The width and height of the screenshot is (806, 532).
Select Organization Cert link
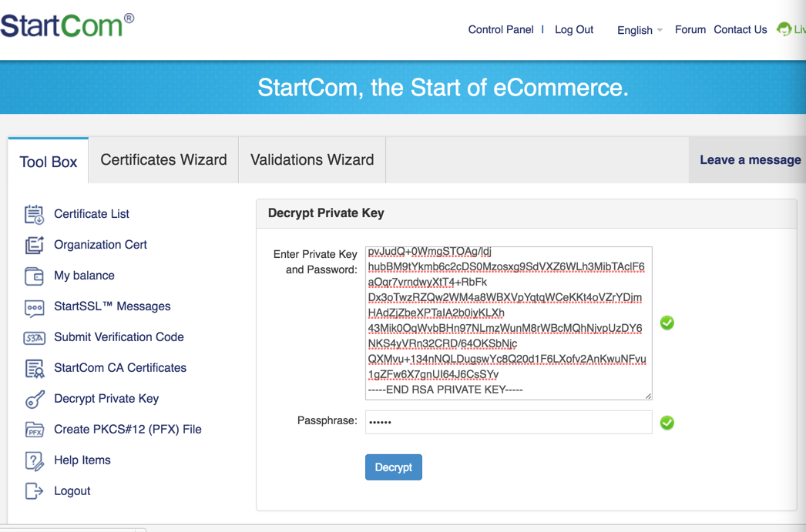point(100,245)
